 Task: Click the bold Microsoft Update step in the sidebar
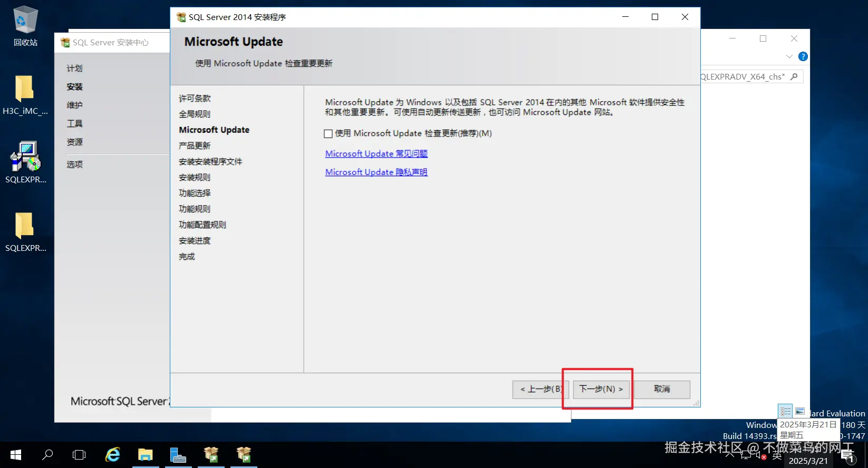(x=214, y=130)
